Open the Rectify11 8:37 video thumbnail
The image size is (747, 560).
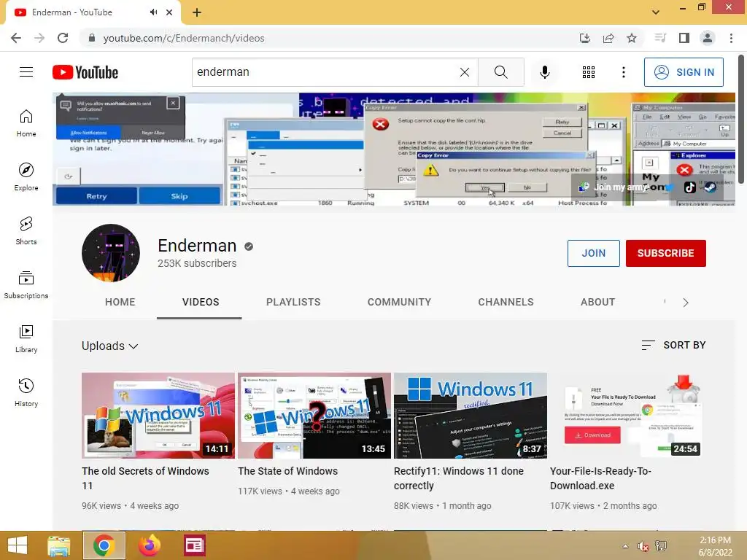[471, 415]
